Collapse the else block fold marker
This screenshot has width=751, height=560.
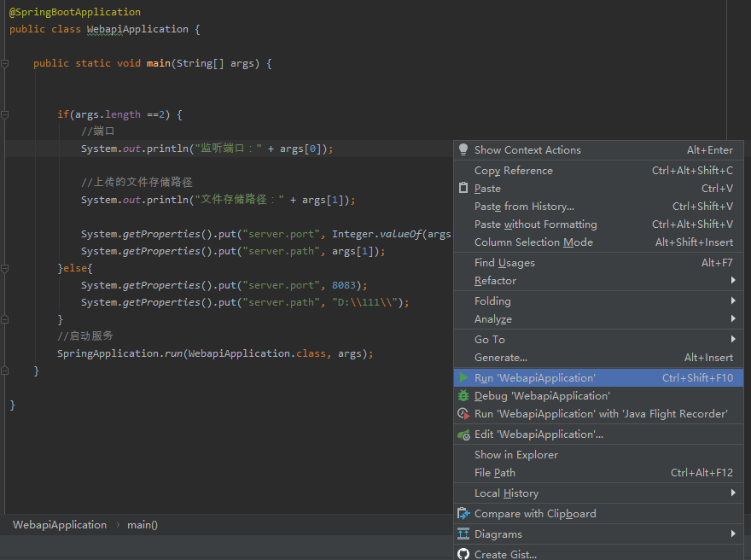(5, 268)
